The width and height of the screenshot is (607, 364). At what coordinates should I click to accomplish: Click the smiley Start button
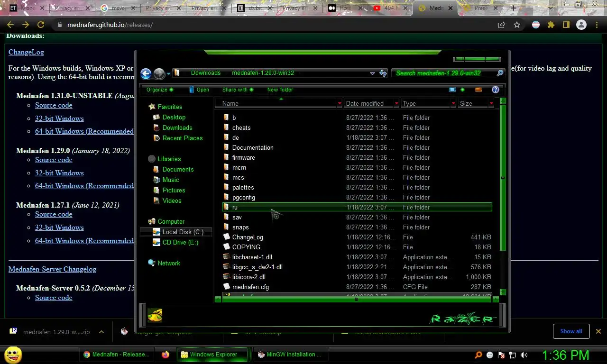click(x=13, y=355)
